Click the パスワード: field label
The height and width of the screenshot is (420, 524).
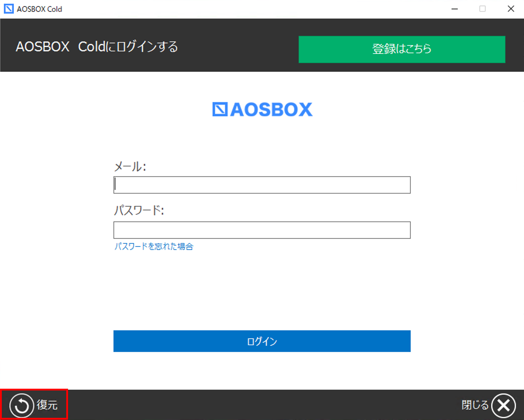coord(139,210)
